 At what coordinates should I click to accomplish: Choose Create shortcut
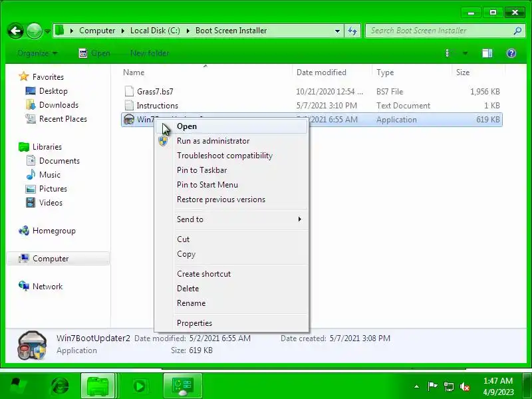[231, 274]
